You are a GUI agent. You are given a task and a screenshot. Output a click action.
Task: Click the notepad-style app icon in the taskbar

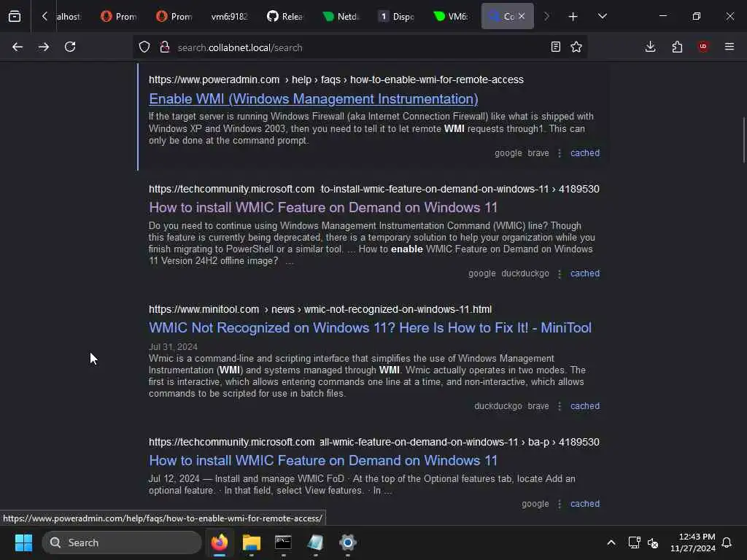[x=315, y=542]
